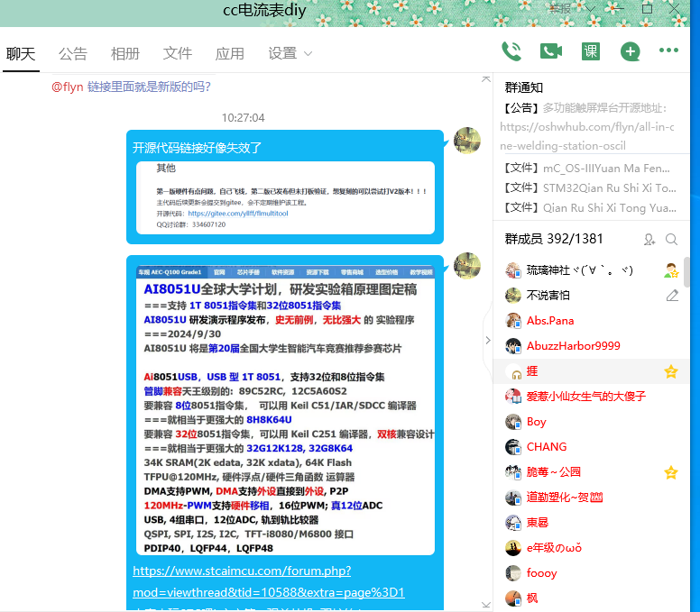Select member Abs.Pana
The image size is (700, 612).
coord(592,321)
